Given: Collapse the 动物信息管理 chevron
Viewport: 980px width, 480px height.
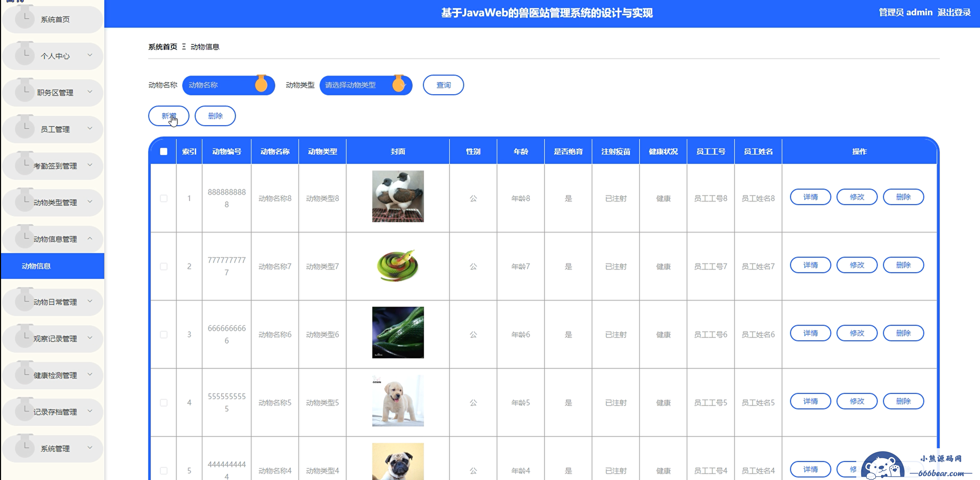Looking at the screenshot, I should point(90,238).
